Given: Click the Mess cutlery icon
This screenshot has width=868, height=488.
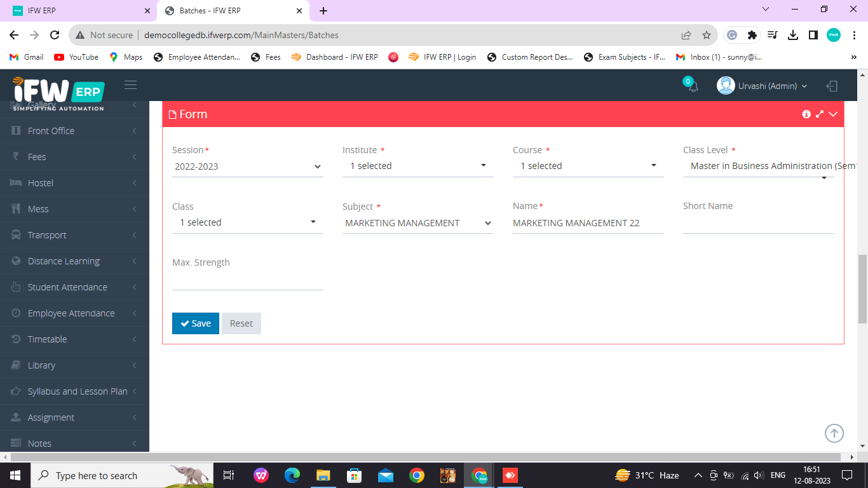Looking at the screenshot, I should click(16, 209).
